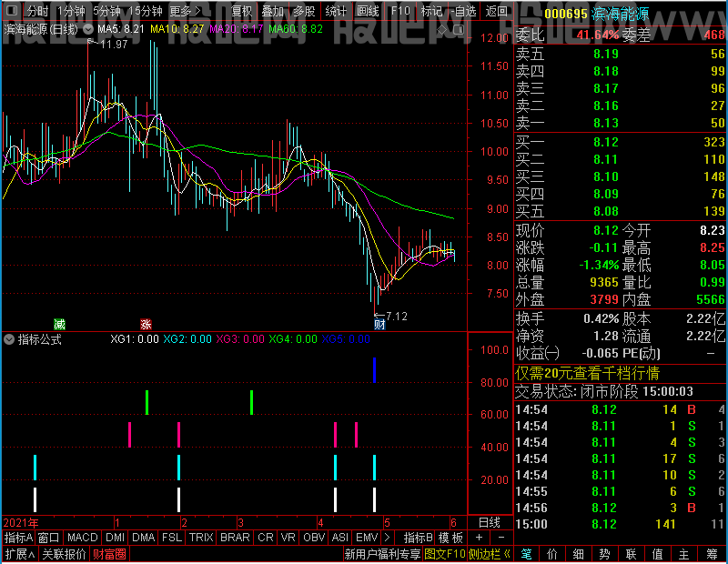Switch to 1分钟 period
728x564 pixels.
(x=71, y=11)
